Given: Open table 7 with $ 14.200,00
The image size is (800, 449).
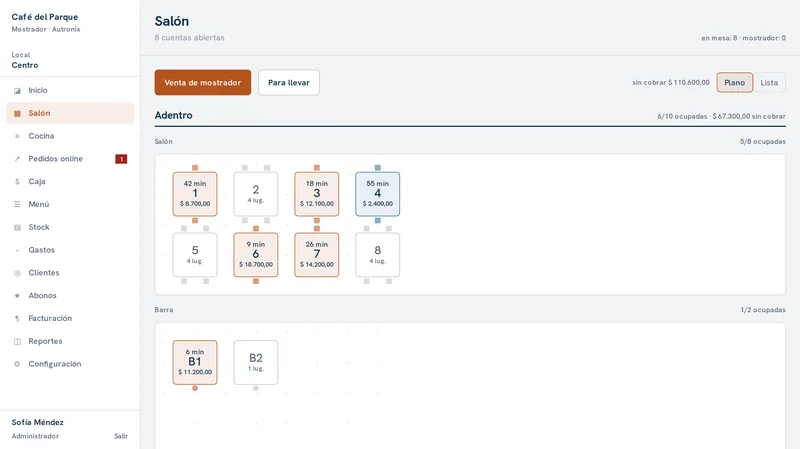Looking at the screenshot, I should [317, 255].
